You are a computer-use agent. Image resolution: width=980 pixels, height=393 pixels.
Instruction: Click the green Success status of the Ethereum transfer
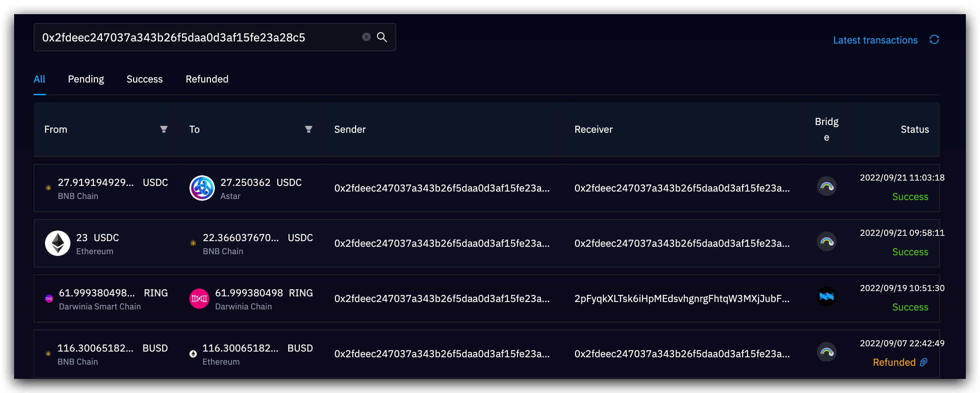pyautogui.click(x=910, y=251)
